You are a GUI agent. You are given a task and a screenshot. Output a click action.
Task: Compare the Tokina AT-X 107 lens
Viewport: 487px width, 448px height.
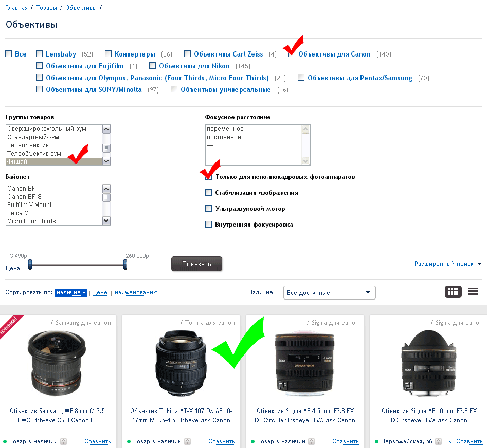click(222, 441)
